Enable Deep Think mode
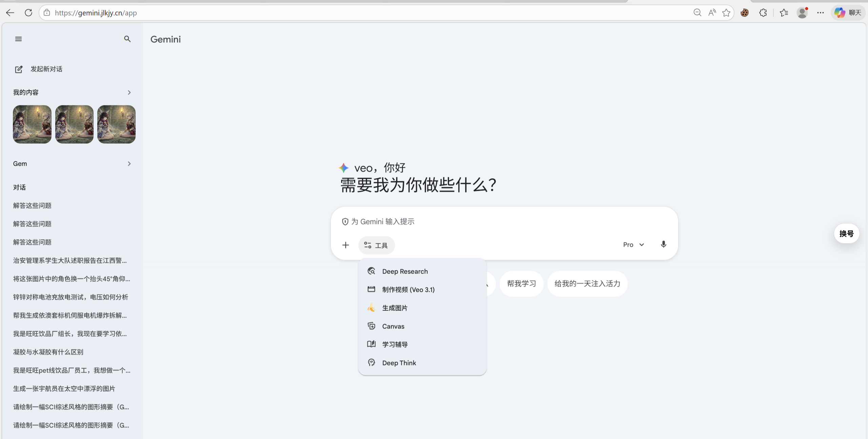 pyautogui.click(x=399, y=362)
